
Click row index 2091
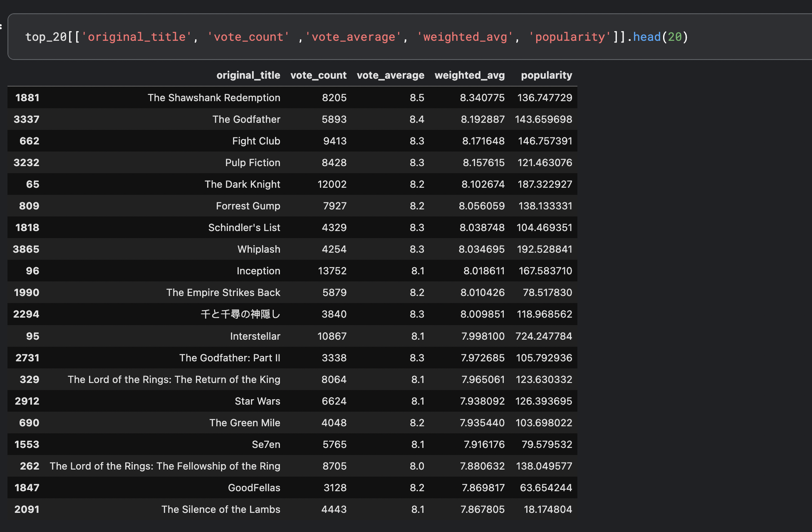[x=27, y=510]
